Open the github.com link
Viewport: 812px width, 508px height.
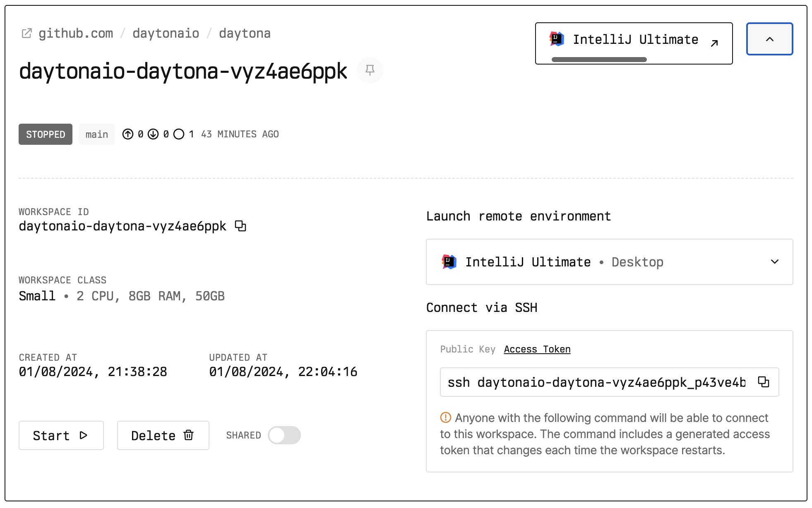coord(76,34)
